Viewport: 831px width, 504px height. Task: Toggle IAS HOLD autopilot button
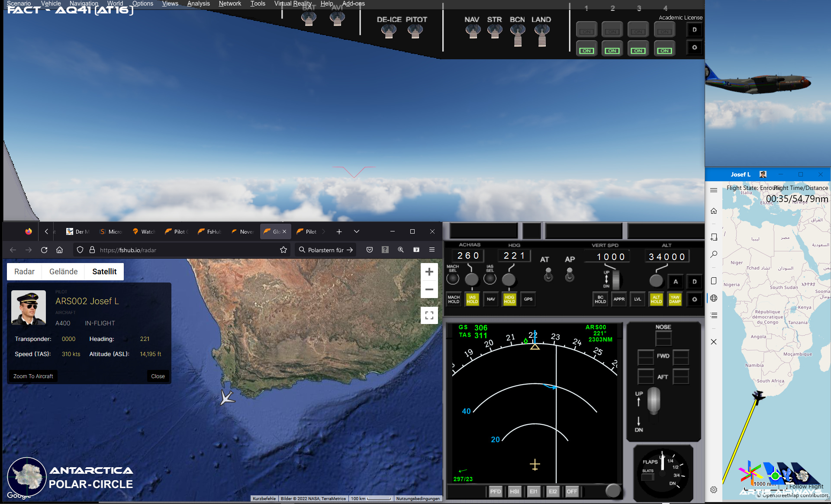(x=472, y=299)
